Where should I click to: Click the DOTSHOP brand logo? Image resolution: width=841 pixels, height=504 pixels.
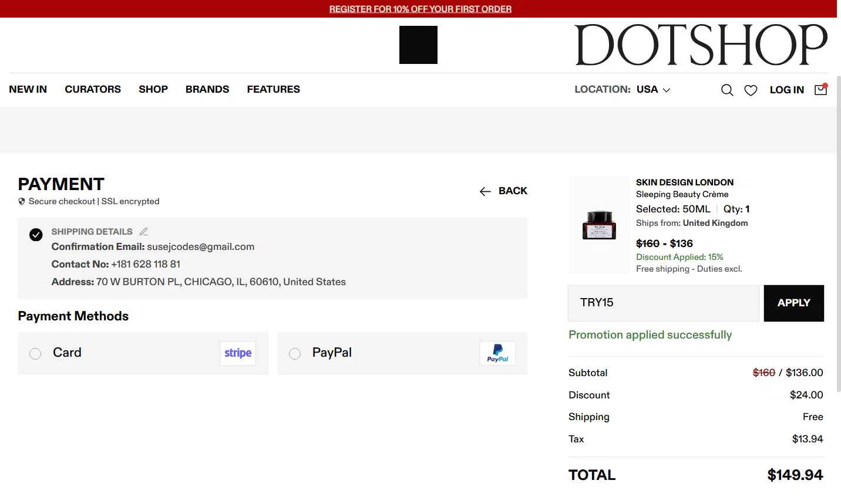tap(701, 45)
